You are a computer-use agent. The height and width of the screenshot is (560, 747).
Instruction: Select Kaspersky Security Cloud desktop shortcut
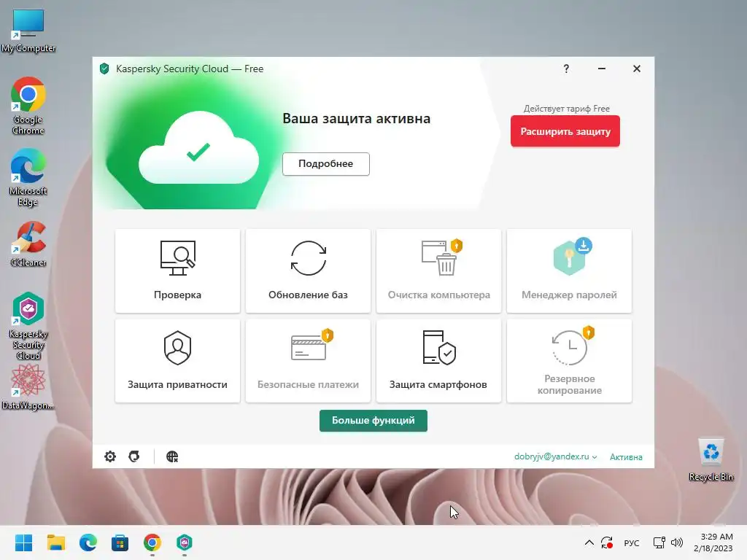[x=28, y=326]
